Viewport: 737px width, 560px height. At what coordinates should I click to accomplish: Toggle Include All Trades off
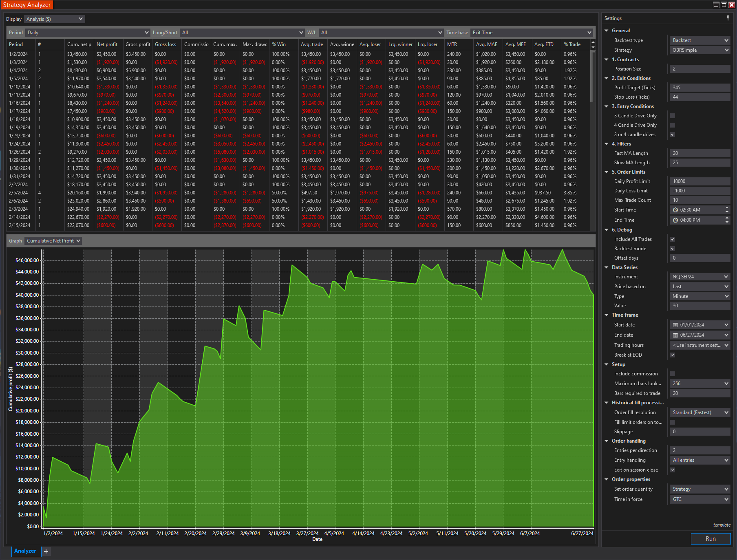[x=672, y=239]
